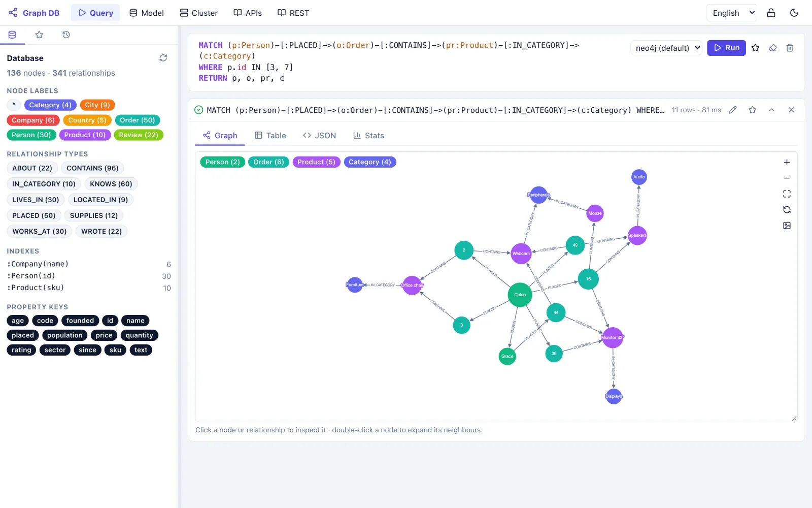Select the order 49 node

[575, 245]
